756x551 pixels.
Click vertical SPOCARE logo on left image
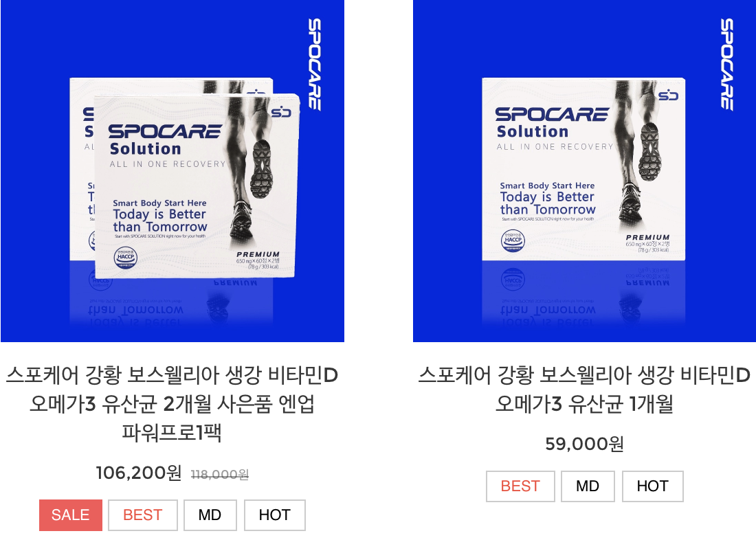(314, 64)
